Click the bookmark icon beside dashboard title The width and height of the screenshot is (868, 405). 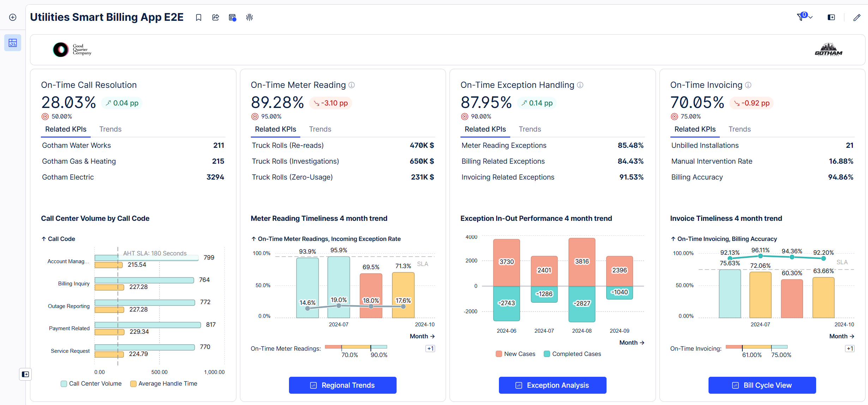coord(199,18)
